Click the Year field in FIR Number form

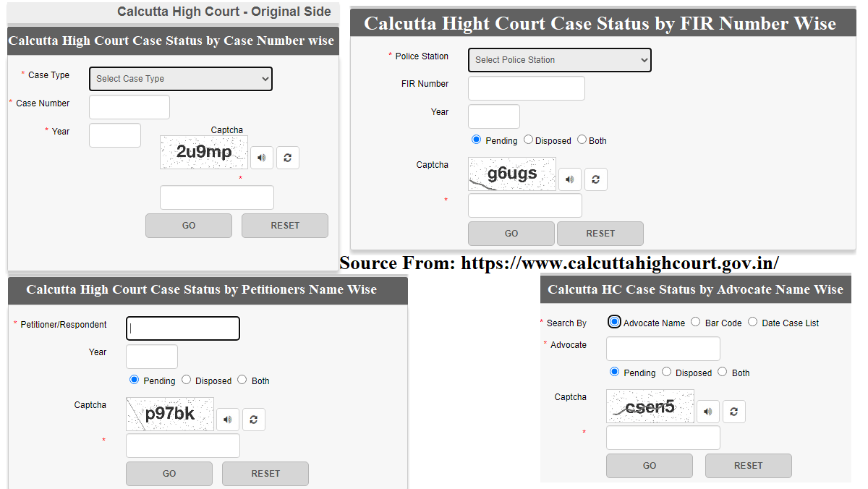coord(493,116)
